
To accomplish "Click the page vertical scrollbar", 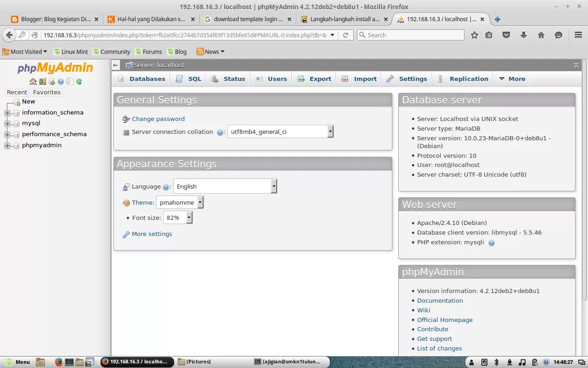I will pos(584,179).
